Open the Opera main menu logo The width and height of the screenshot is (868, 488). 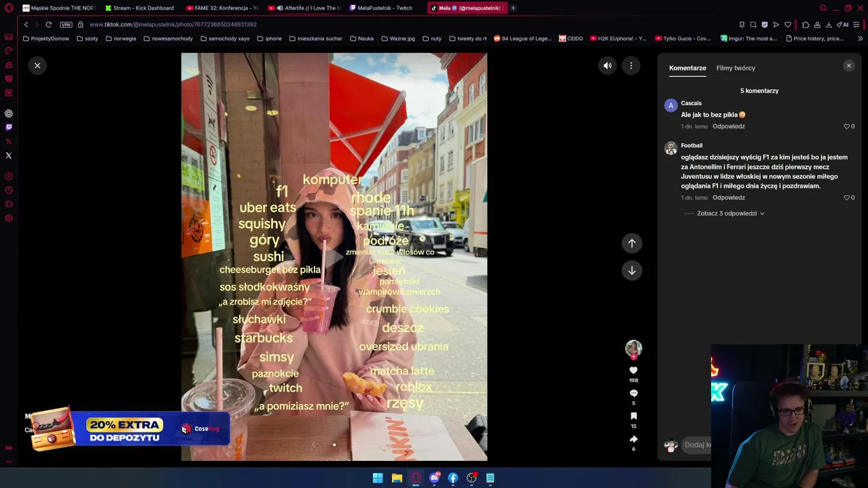pos(9,8)
